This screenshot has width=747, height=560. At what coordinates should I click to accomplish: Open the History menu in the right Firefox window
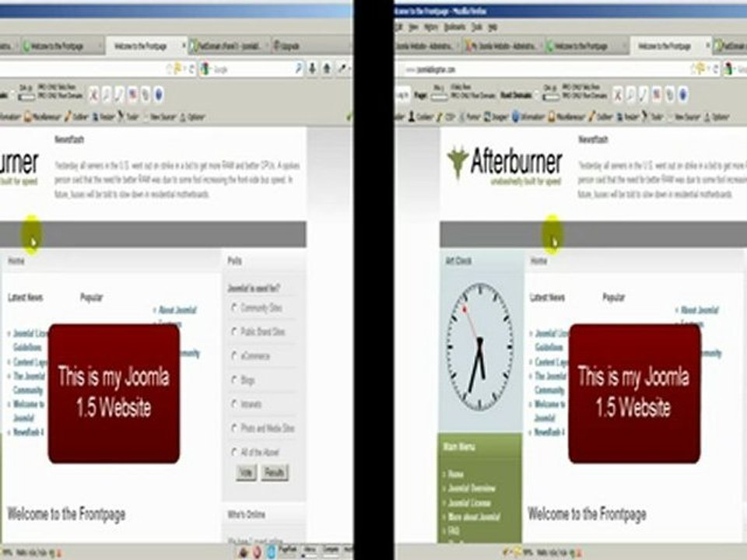[430, 27]
